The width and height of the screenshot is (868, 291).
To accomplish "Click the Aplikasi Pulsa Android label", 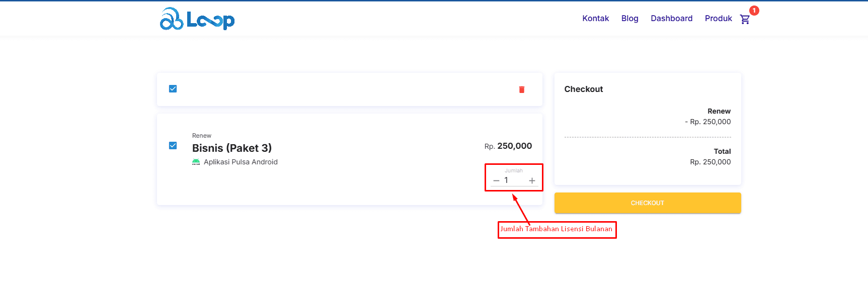I will pos(241,162).
